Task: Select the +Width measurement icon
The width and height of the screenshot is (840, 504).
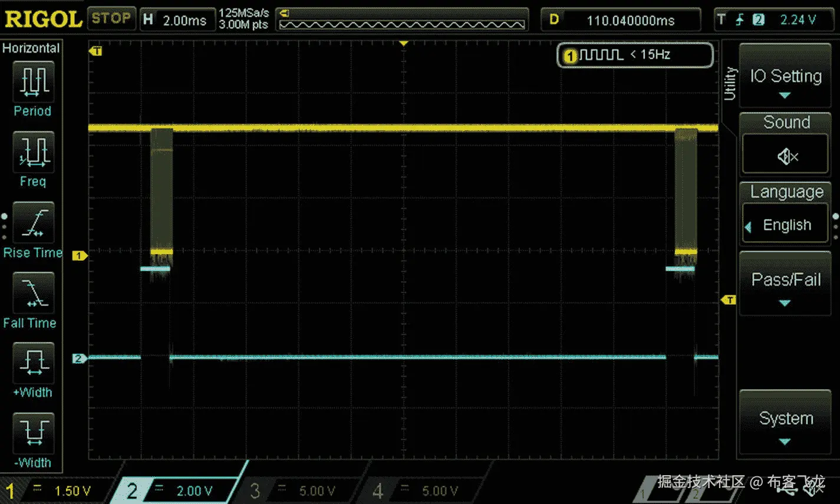Action: (32, 363)
